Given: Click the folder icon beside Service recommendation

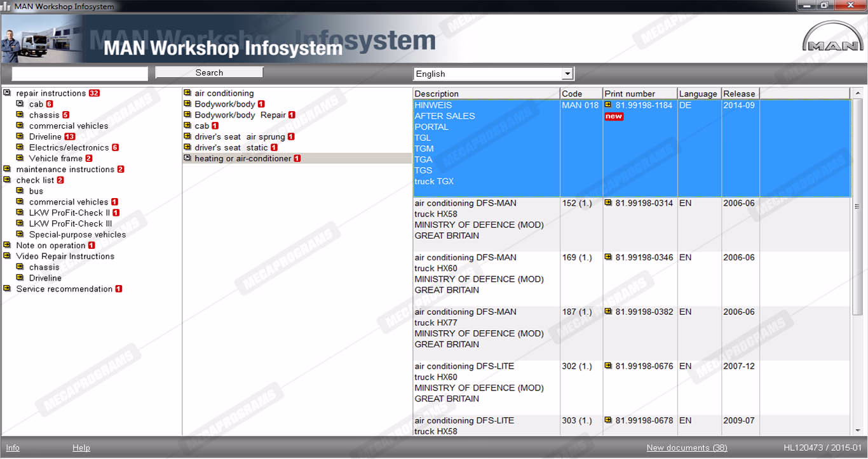Looking at the screenshot, I should (x=7, y=288).
